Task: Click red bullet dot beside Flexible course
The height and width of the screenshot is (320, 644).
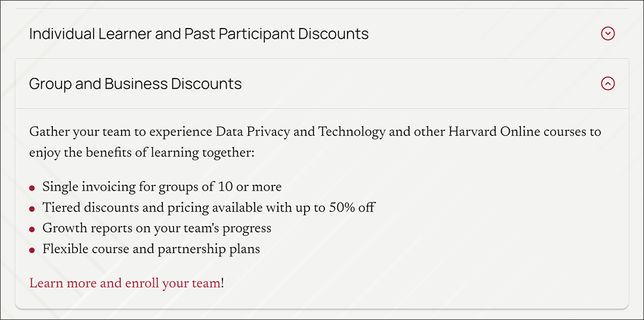Action: click(32, 250)
